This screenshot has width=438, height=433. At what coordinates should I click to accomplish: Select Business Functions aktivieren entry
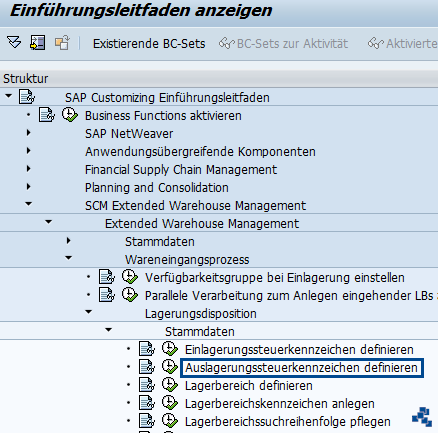(163, 116)
